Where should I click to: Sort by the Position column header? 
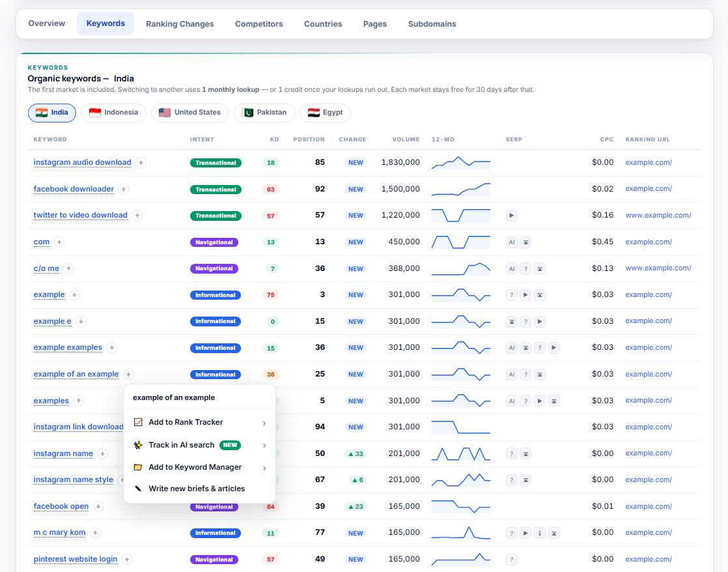tap(309, 139)
